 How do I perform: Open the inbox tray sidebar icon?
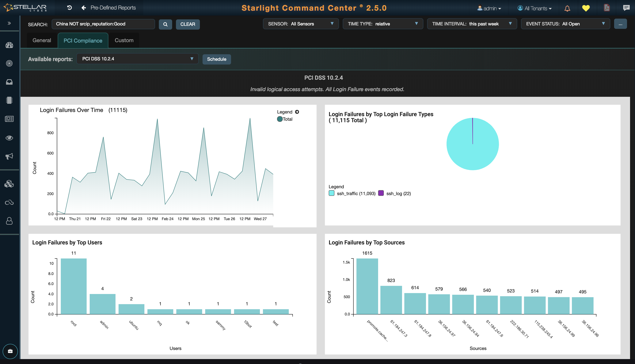(x=9, y=82)
